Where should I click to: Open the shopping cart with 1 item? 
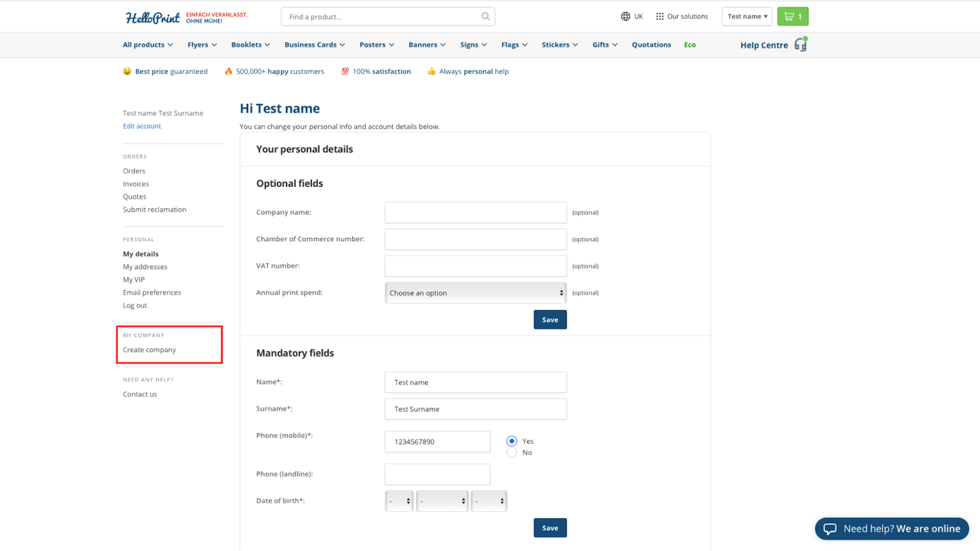click(x=793, y=17)
